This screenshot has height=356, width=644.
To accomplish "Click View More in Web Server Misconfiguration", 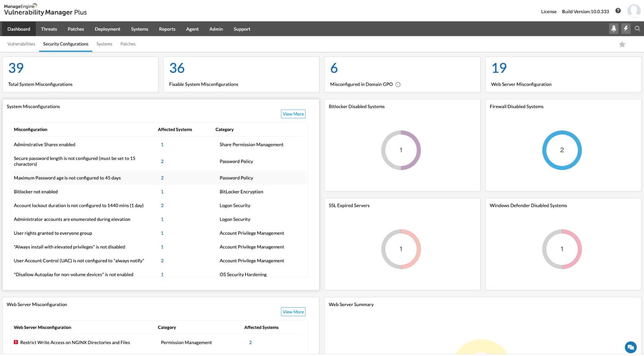I will [x=293, y=312].
